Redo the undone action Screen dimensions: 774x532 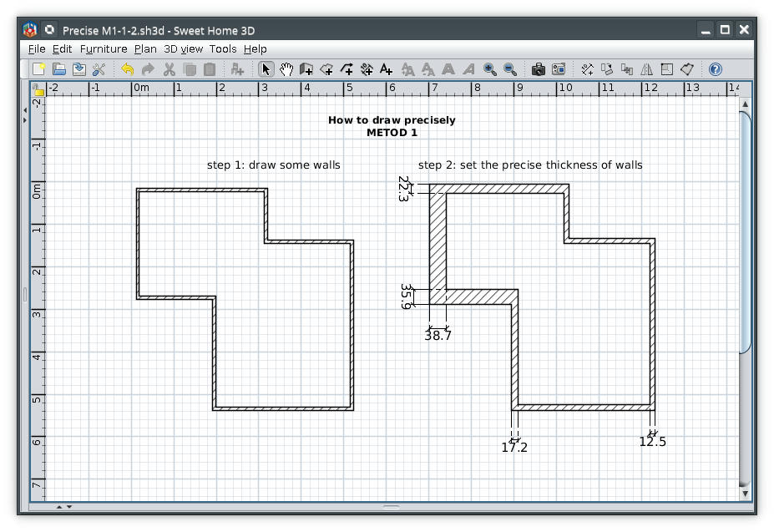[x=148, y=69]
